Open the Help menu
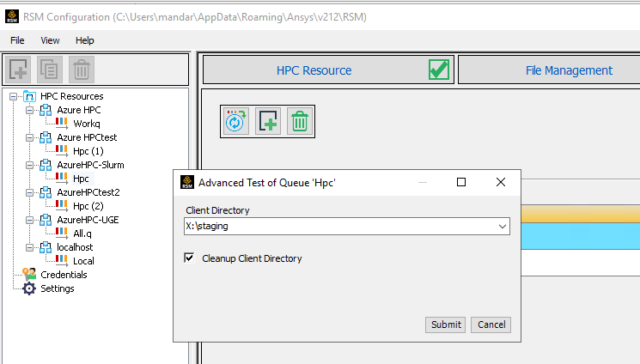Screen dimensions: 640x364 coord(84,40)
